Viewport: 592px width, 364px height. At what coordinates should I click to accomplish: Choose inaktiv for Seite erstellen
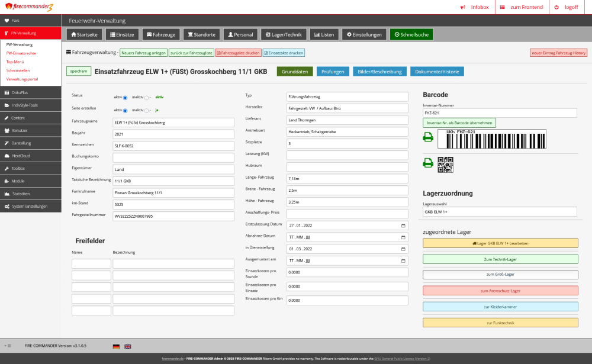pyautogui.click(x=146, y=110)
